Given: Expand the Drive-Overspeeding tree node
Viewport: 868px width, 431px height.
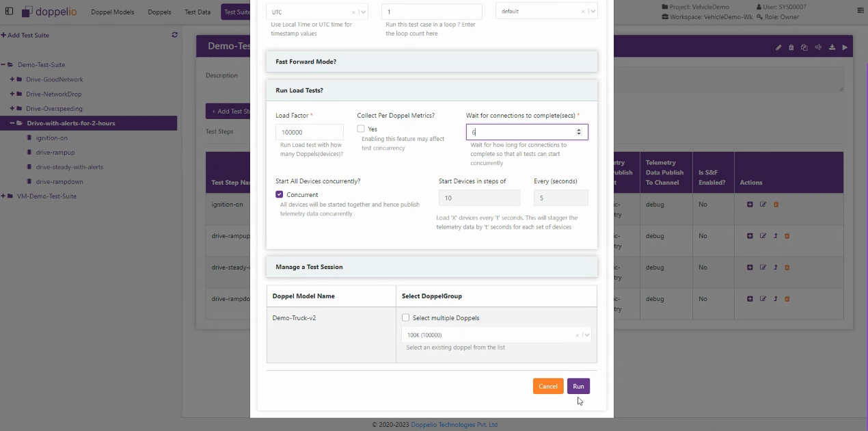Looking at the screenshot, I should pyautogui.click(x=12, y=108).
